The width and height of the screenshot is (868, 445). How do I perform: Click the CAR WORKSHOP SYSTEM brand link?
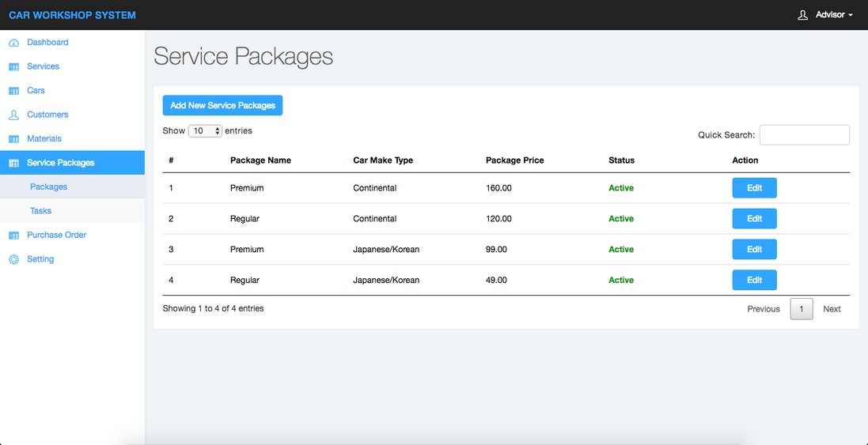click(x=72, y=15)
